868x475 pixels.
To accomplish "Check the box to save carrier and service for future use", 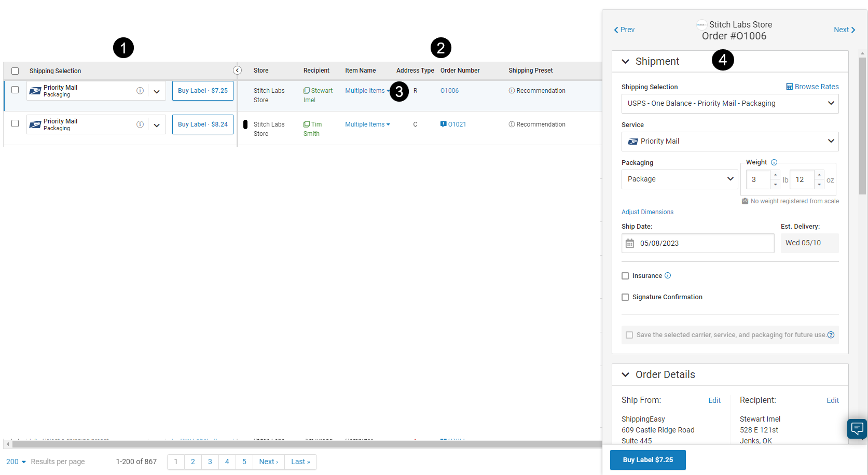I will coord(629,335).
